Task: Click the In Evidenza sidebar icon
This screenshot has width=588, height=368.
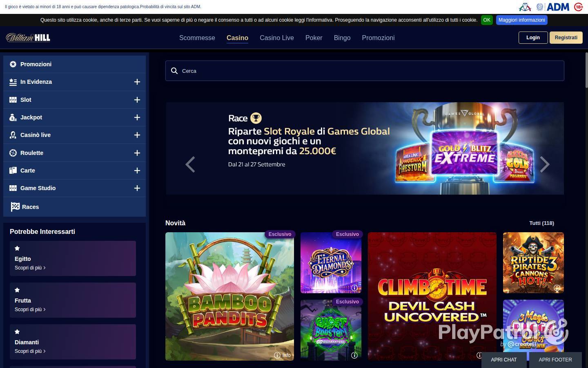Action: tap(13, 82)
